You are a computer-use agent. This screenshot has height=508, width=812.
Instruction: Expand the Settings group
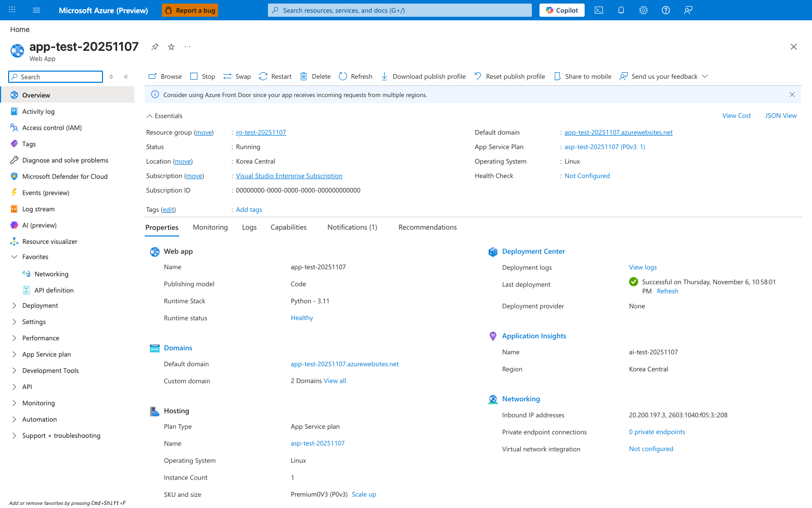[14, 322]
